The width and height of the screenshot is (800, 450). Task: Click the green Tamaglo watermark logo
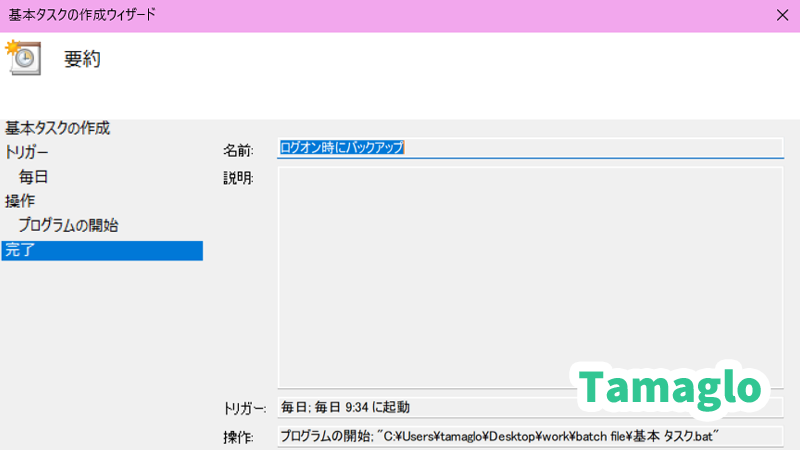672,387
